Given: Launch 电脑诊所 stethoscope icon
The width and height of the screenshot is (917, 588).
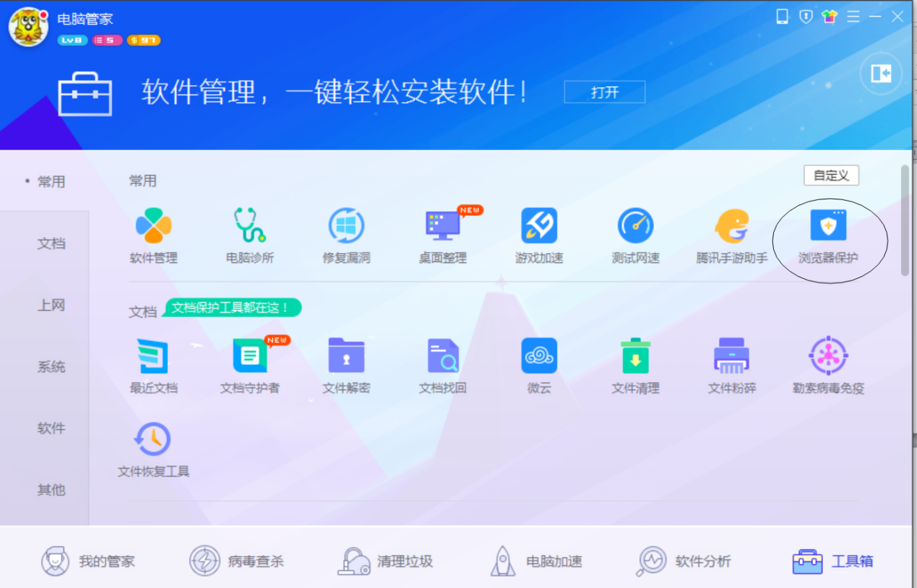Looking at the screenshot, I should click(250, 225).
